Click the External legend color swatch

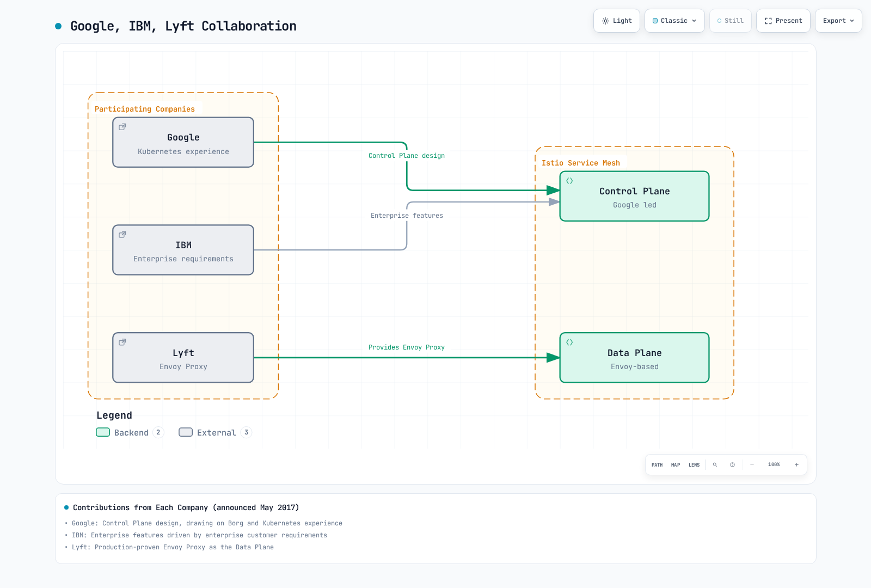186,432
